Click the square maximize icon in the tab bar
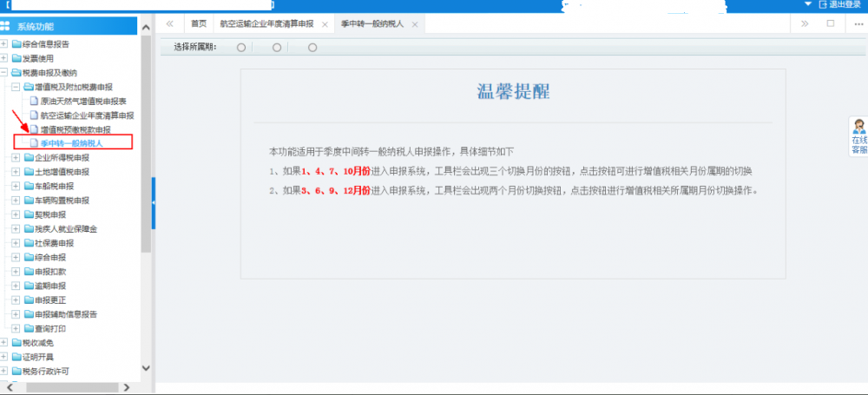 (831, 23)
